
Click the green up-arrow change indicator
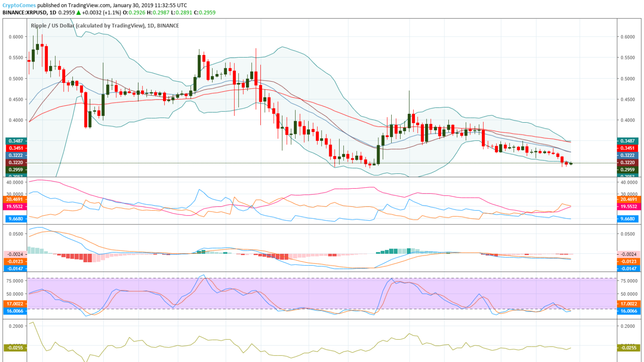point(78,12)
